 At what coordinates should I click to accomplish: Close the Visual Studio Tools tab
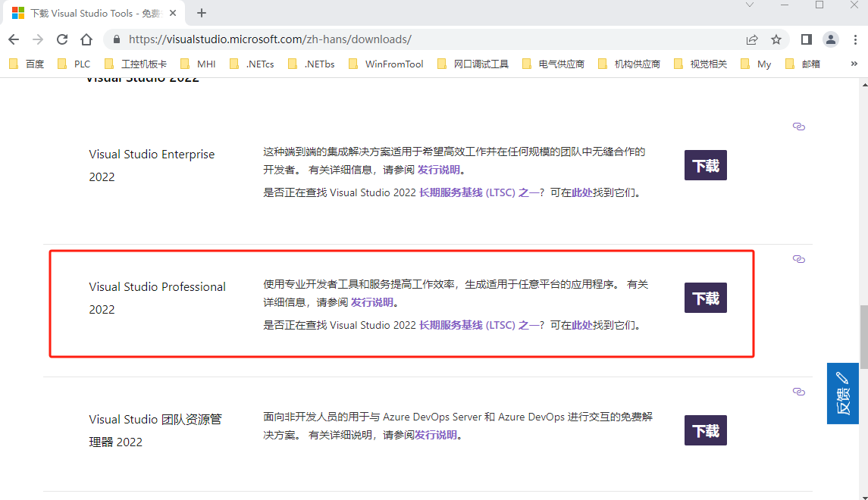[x=173, y=13]
